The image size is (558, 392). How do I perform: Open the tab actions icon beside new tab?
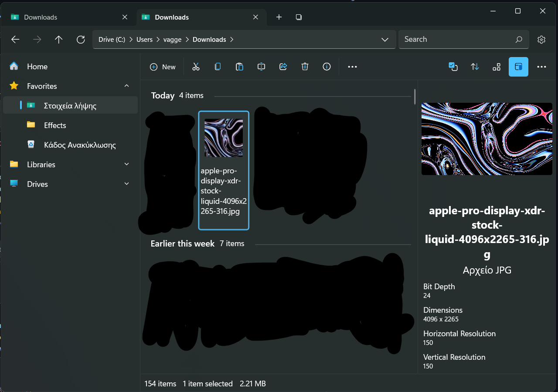click(299, 17)
